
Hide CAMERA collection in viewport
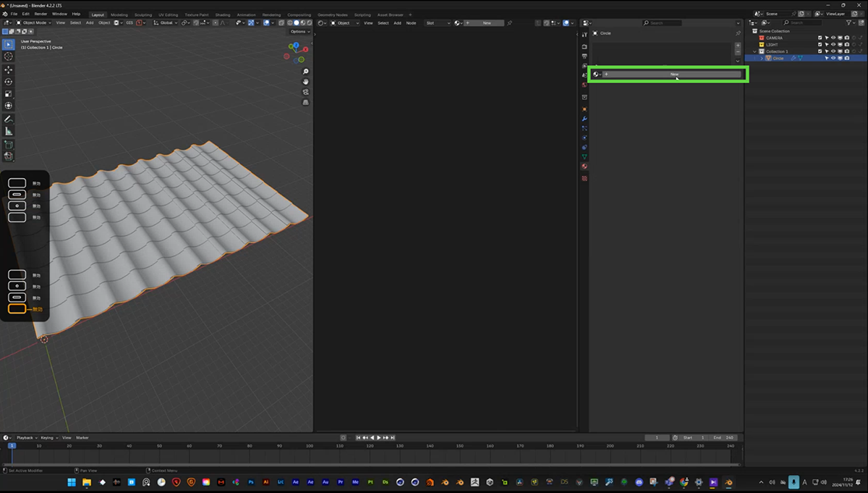pos(833,38)
